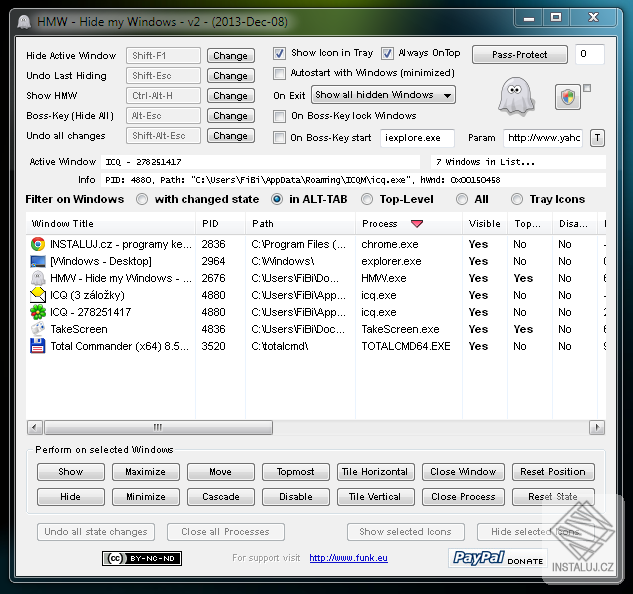Click the Param URL input field

click(543, 138)
